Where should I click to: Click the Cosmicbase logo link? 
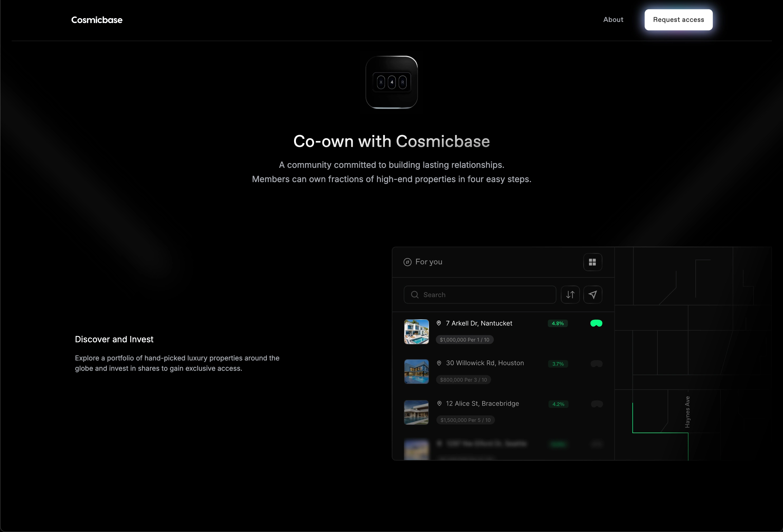[x=97, y=20]
